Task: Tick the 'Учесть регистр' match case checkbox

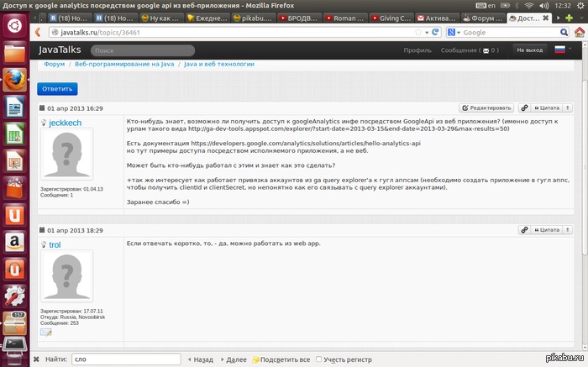Action: click(318, 359)
